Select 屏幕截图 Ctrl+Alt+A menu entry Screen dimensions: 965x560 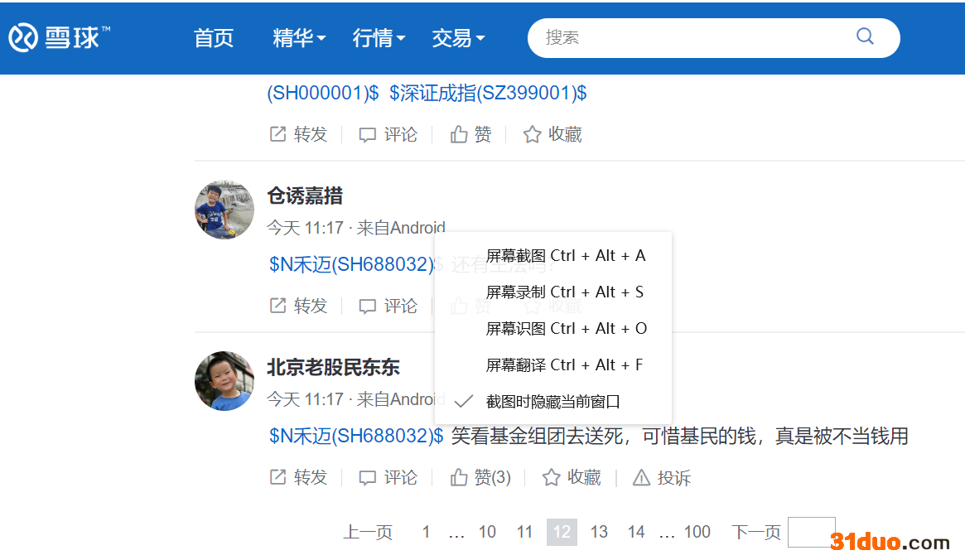pyautogui.click(x=565, y=256)
